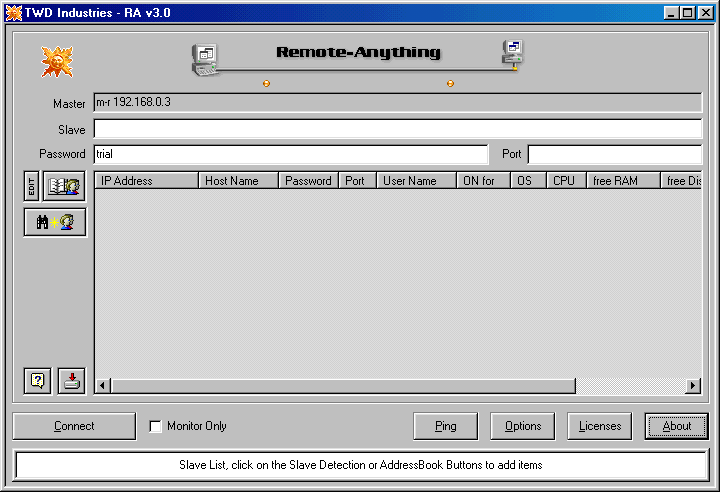Click the red download arrow icon
720x492 pixels.
[x=72, y=380]
